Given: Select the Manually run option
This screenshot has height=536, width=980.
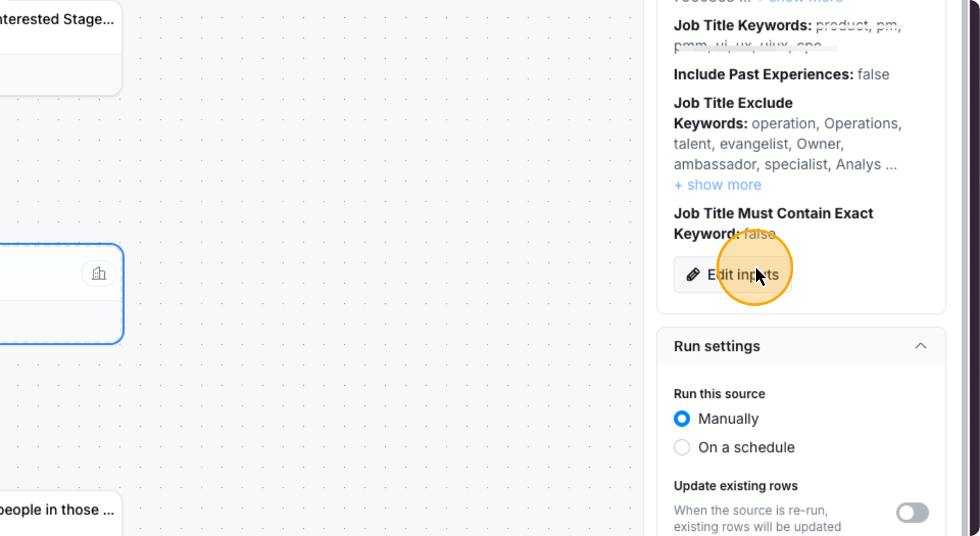Looking at the screenshot, I should (682, 419).
